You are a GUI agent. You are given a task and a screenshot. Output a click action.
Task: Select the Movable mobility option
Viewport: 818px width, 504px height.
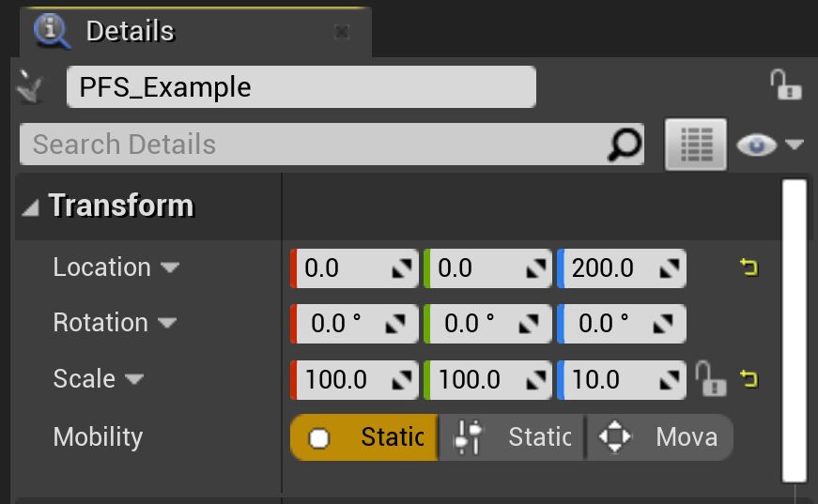[659, 437]
